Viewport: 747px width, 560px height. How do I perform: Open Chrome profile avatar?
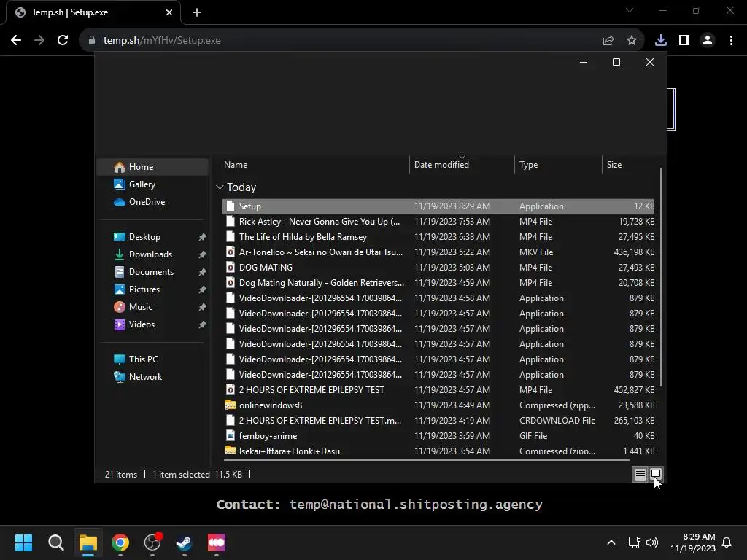click(x=708, y=41)
